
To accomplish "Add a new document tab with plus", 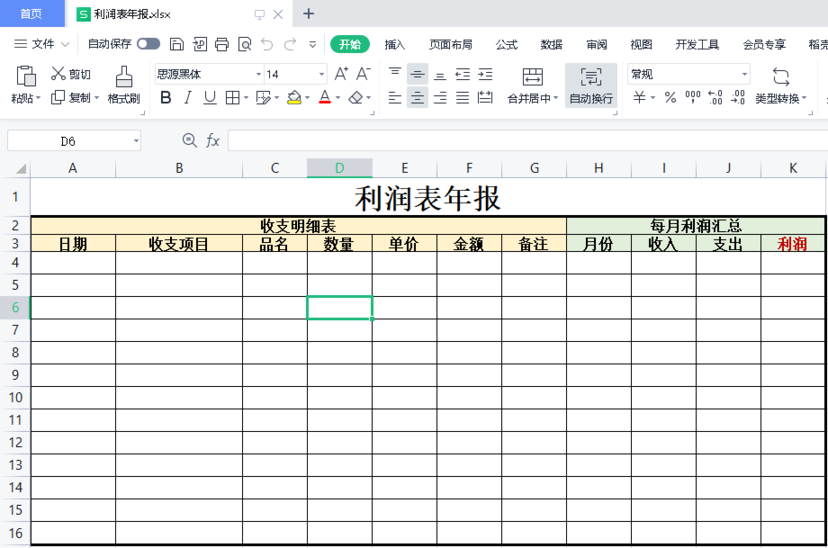I will click(309, 14).
